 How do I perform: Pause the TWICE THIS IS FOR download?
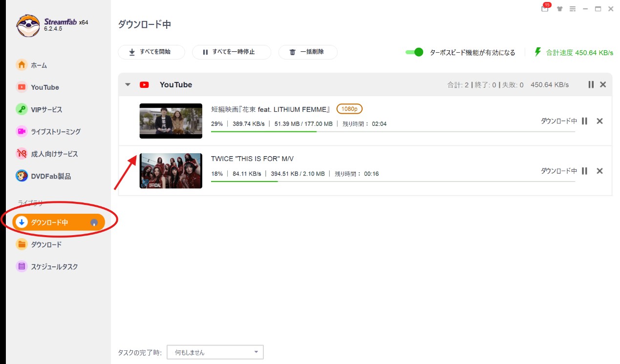pyautogui.click(x=584, y=171)
